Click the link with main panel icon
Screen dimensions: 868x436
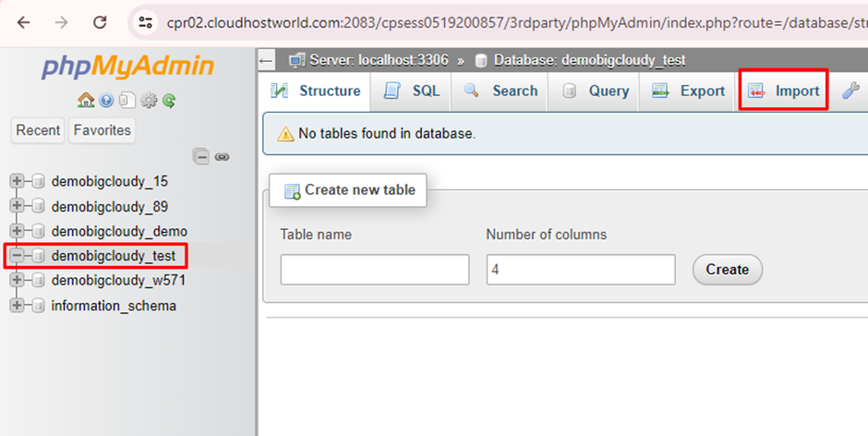point(222,156)
